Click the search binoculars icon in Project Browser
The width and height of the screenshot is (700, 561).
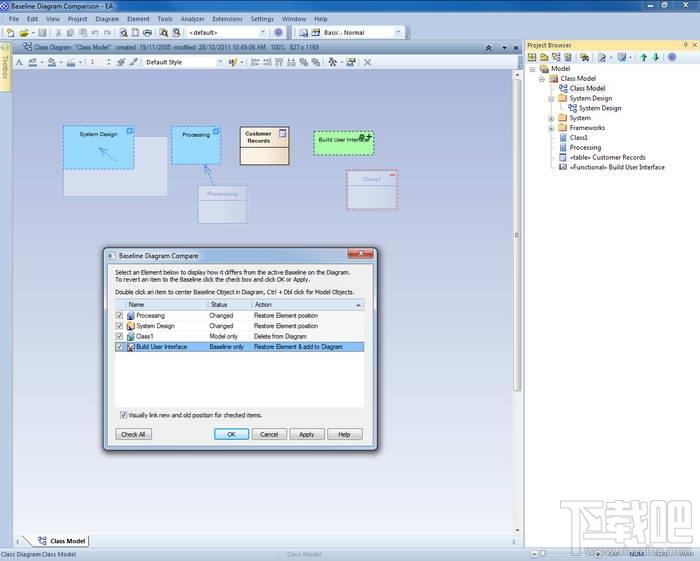pos(584,57)
